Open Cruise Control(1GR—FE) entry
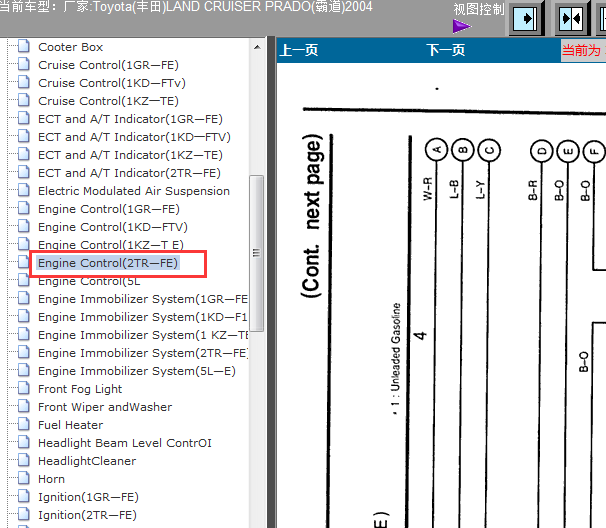606x528 pixels. pos(108,65)
